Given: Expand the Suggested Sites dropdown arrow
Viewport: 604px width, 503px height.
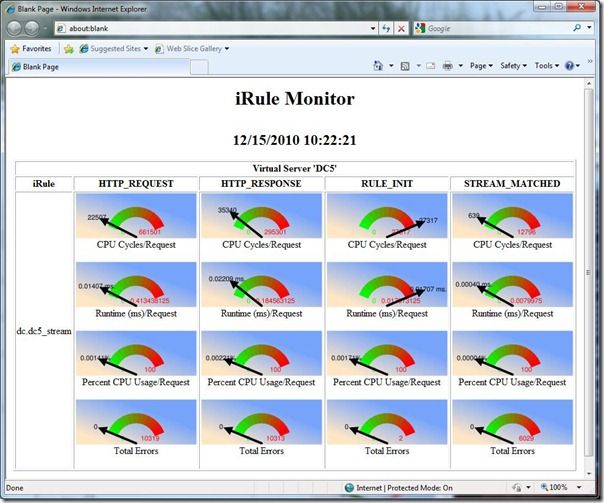Looking at the screenshot, I should coord(146,49).
